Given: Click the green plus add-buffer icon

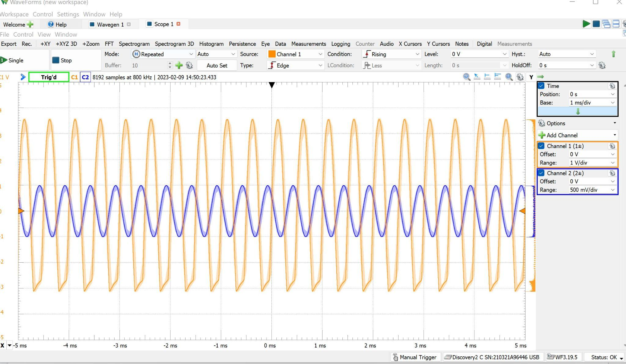Looking at the screenshot, I should pyautogui.click(x=179, y=65).
